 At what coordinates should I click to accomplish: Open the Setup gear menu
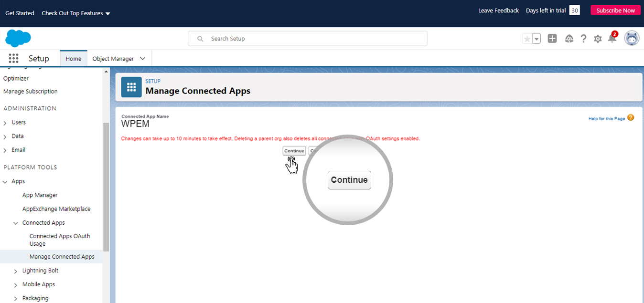tap(598, 39)
